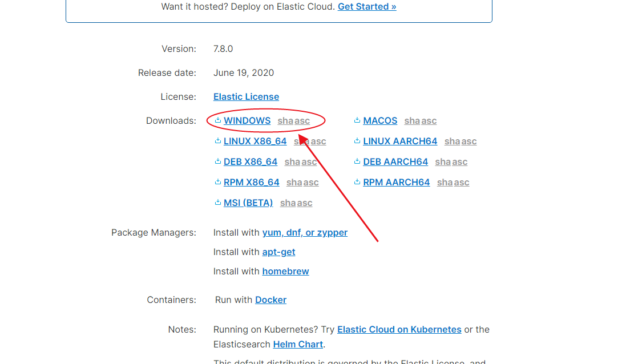Click the download icon beside MACOS
The height and width of the screenshot is (364, 622).
[x=357, y=120]
